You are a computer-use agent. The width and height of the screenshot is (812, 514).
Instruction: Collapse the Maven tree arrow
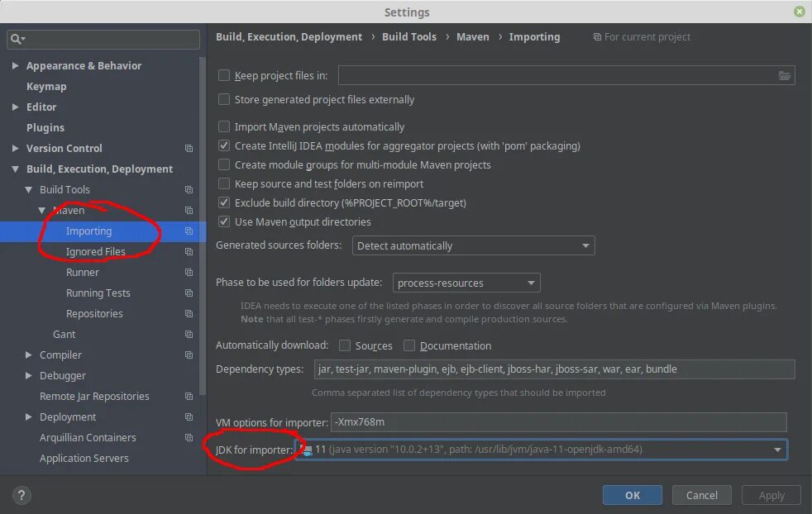click(x=42, y=211)
